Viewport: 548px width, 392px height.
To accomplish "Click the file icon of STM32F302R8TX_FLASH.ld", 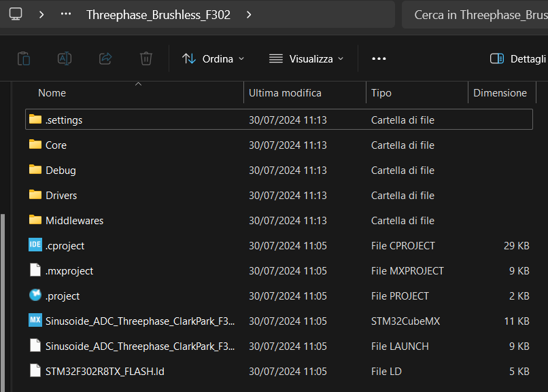I will pyautogui.click(x=35, y=370).
